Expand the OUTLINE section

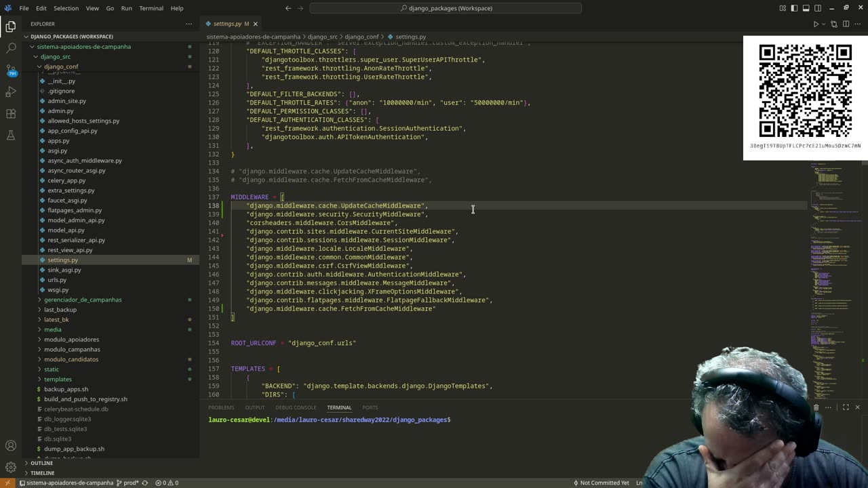(x=41, y=463)
